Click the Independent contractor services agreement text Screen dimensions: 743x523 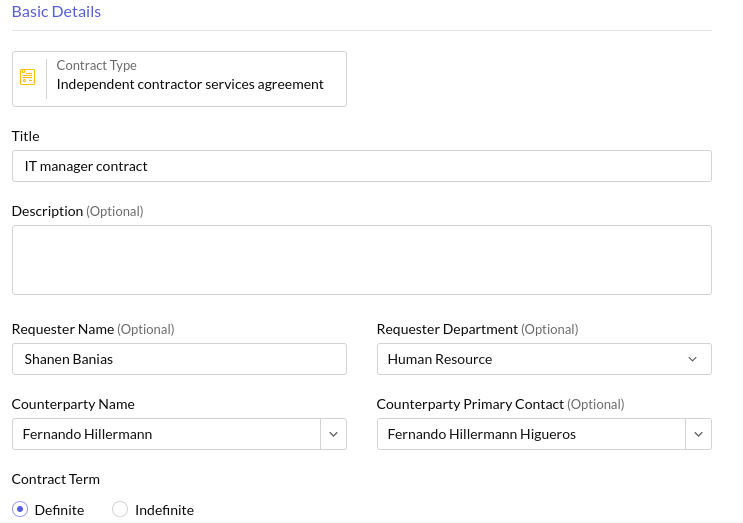coord(190,85)
